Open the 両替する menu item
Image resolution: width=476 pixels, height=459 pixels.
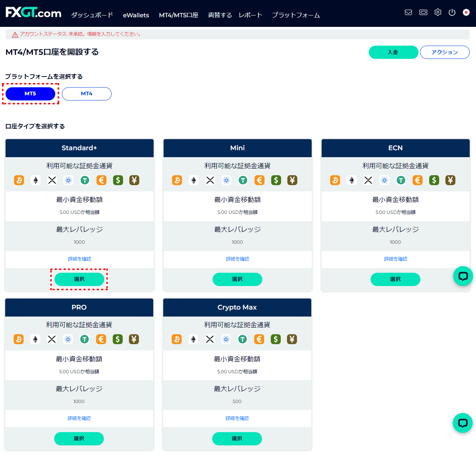(220, 15)
